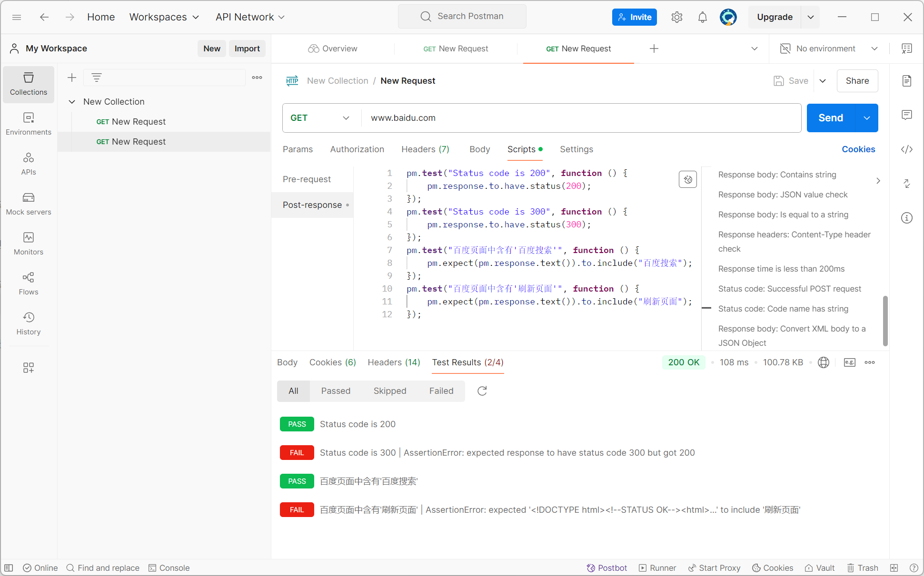The height and width of the screenshot is (576, 924).
Task: Open the response Cookies (6) tab
Action: [332, 362]
